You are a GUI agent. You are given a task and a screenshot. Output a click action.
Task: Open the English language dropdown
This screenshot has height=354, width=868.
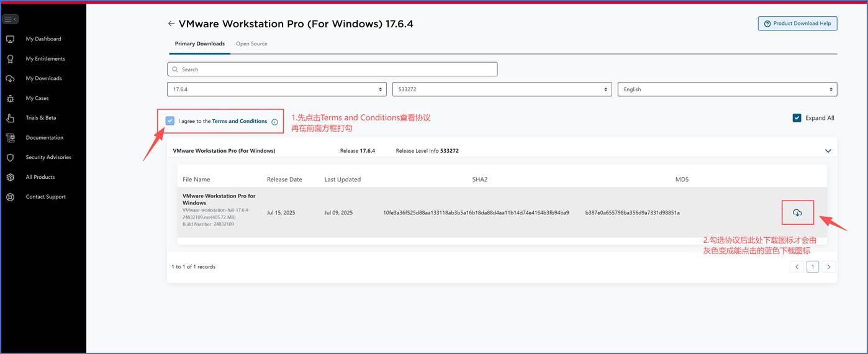click(x=727, y=89)
